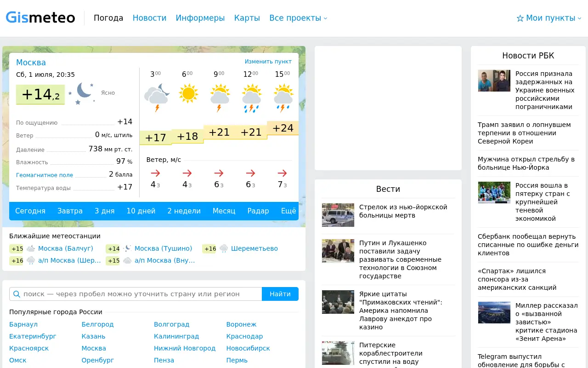
Task: Click rain cloud icon next to Шереметьево
Action: click(224, 248)
